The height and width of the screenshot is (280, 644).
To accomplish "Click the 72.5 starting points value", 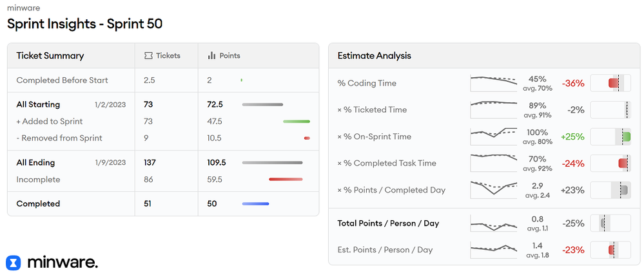I will (215, 104).
